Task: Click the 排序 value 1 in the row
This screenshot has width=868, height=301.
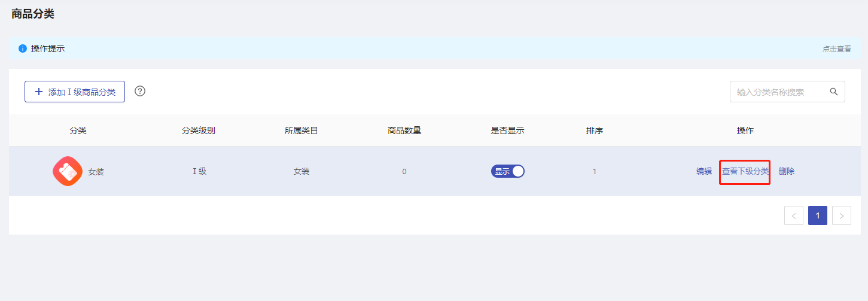Action: (x=595, y=172)
